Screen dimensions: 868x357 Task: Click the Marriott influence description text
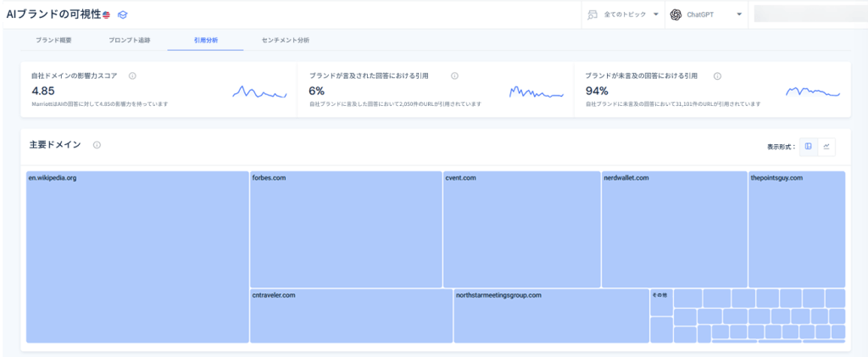100,104
